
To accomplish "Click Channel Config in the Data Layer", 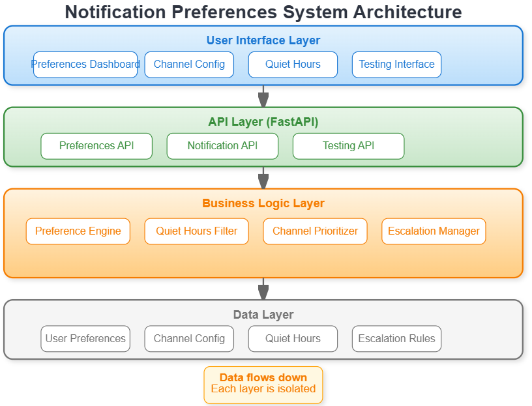I will [189, 338].
